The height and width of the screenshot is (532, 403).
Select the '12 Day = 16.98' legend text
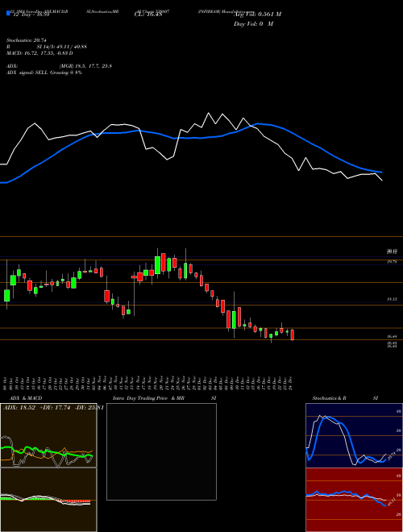pyautogui.click(x=31, y=15)
